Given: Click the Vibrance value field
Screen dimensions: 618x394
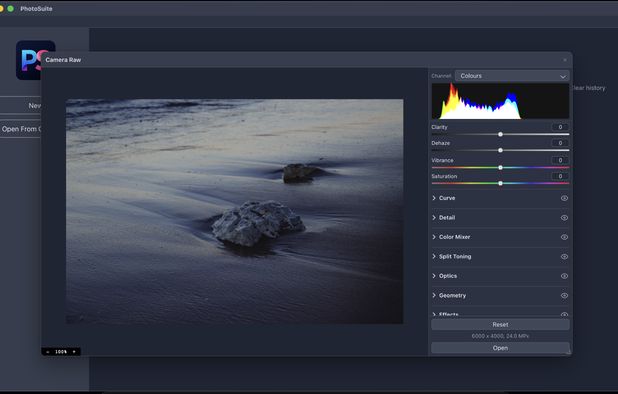Looking at the screenshot, I should [x=560, y=160].
